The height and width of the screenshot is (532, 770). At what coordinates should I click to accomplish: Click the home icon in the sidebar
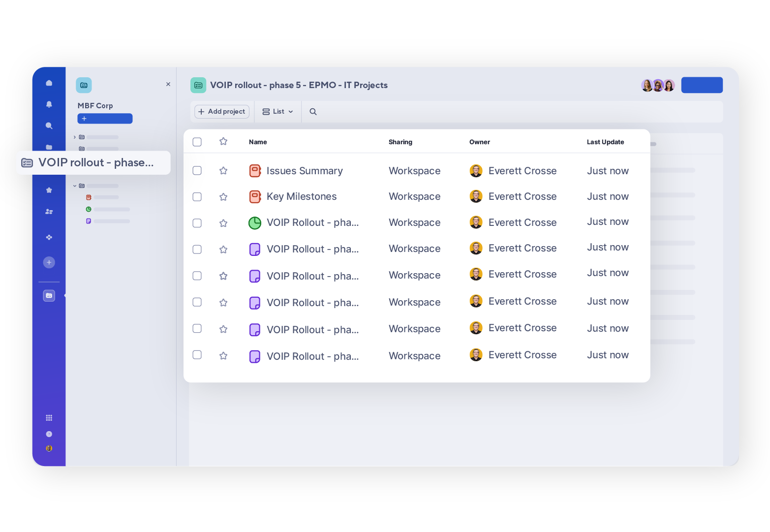(49, 83)
